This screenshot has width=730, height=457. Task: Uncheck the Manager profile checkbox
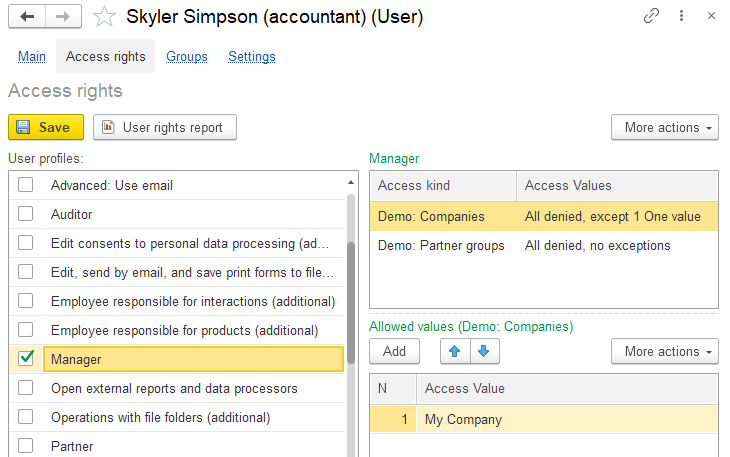(x=26, y=358)
